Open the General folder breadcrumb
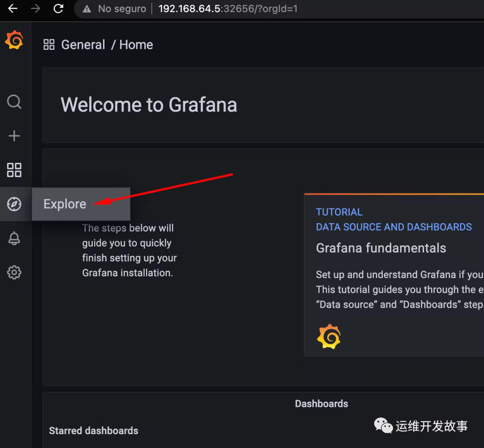The height and width of the screenshot is (448, 484). [83, 45]
